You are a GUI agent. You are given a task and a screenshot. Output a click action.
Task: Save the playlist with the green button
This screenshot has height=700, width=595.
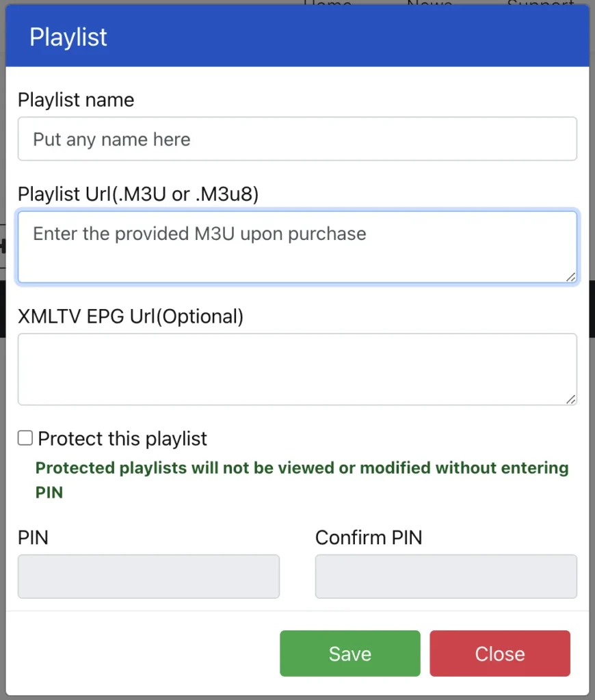(349, 654)
